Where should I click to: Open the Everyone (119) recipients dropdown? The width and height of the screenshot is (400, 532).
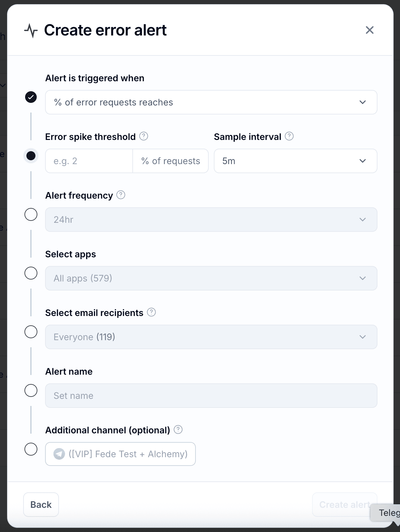coord(211,337)
